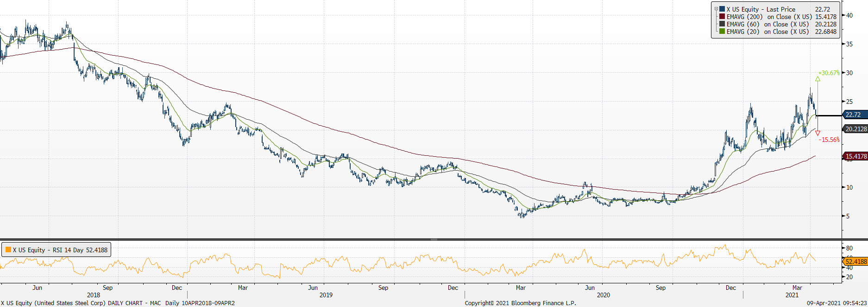Grab the panel splitter handle between chart and RSI
This screenshot has width=868, height=307.
click(x=434, y=239)
